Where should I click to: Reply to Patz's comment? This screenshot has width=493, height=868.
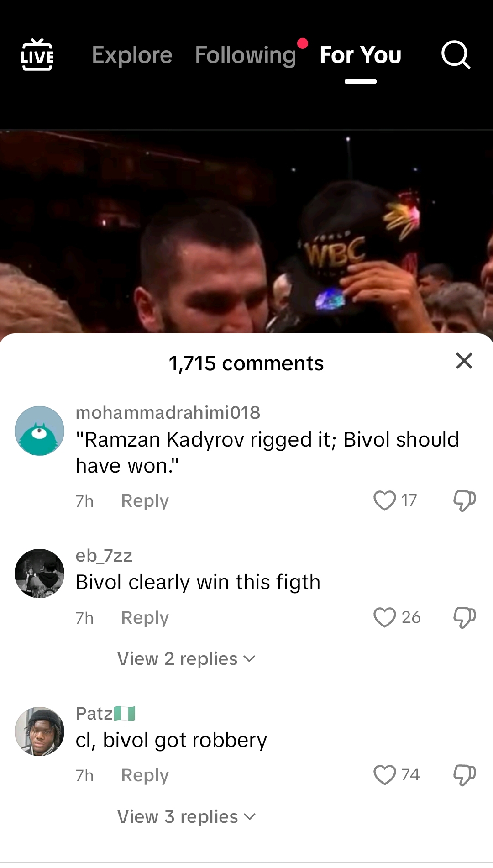click(145, 775)
